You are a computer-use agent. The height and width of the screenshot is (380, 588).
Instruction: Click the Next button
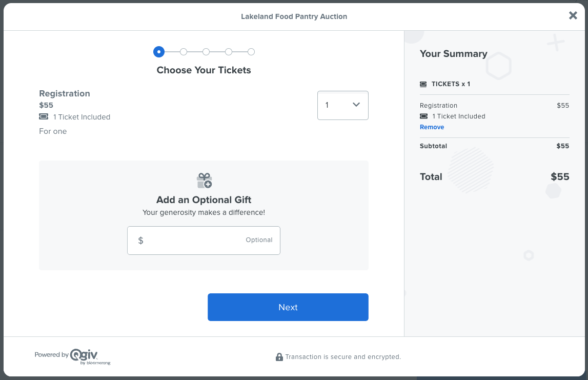coord(288,307)
